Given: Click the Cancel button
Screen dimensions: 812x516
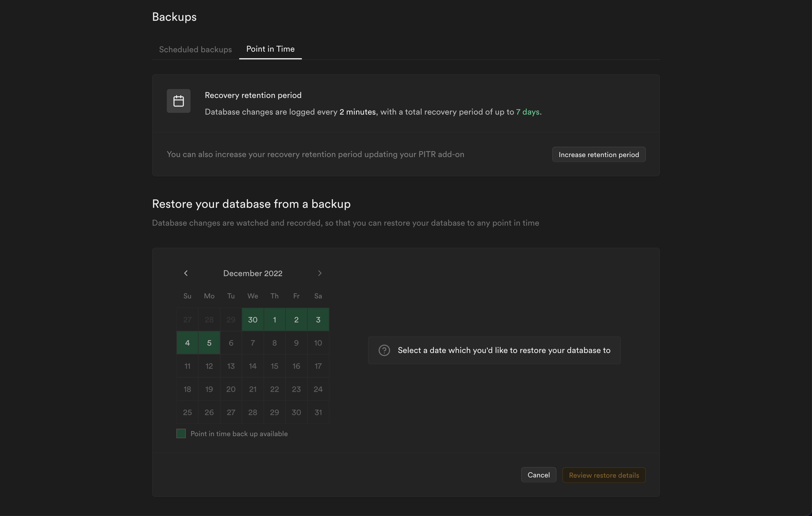Looking at the screenshot, I should coord(539,475).
